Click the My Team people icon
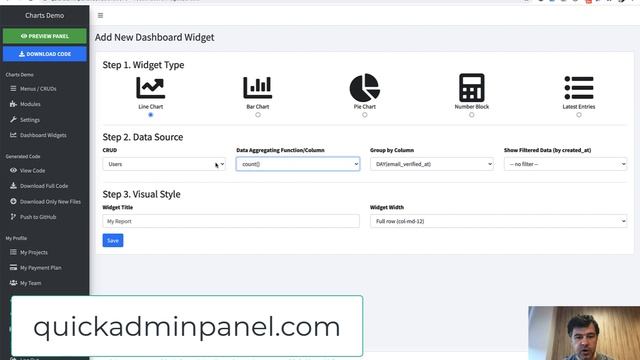The height and width of the screenshot is (360, 640). pos(13,283)
